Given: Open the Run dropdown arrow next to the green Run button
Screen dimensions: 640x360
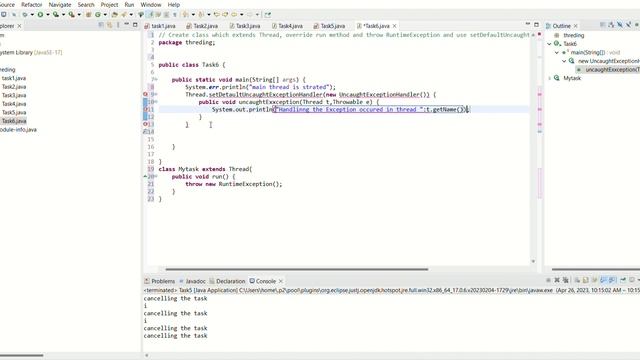Looking at the screenshot, I should click(47, 15).
